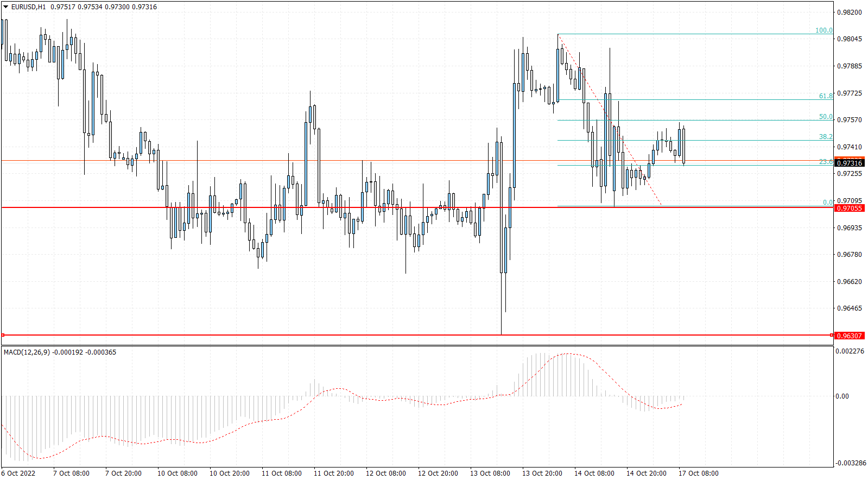This screenshot has height=480, width=868.
Task: Click the Fibonacci 100.0 level label
Action: coord(824,30)
